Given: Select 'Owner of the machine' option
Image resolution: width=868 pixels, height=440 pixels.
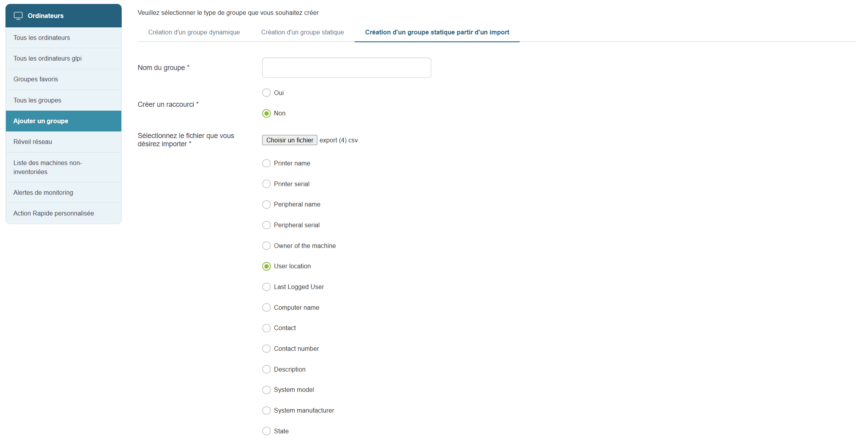Looking at the screenshot, I should click(267, 246).
